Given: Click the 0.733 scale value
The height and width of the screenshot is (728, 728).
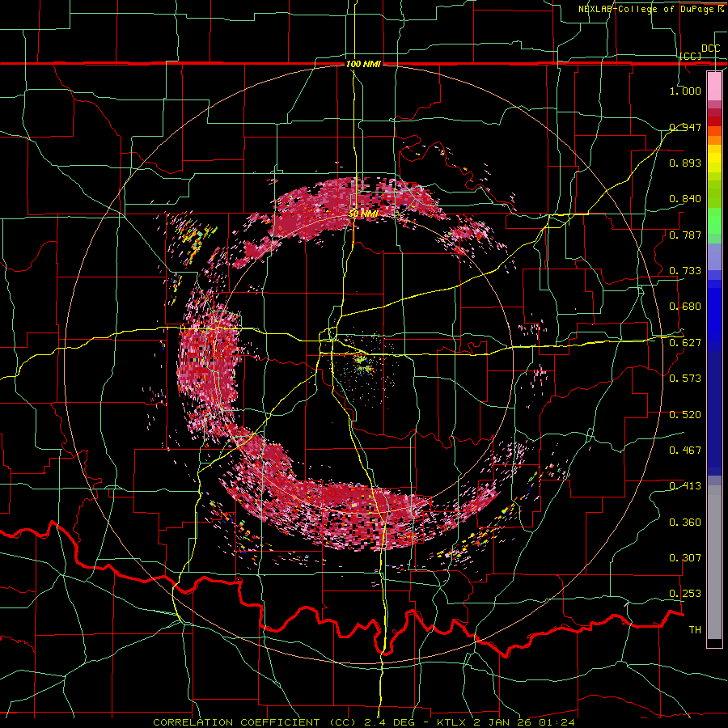Looking at the screenshot, I should tap(685, 270).
